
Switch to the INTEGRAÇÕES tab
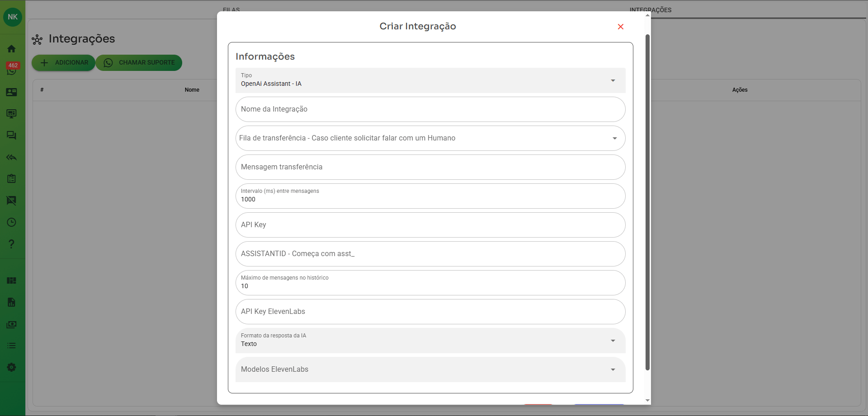point(651,9)
